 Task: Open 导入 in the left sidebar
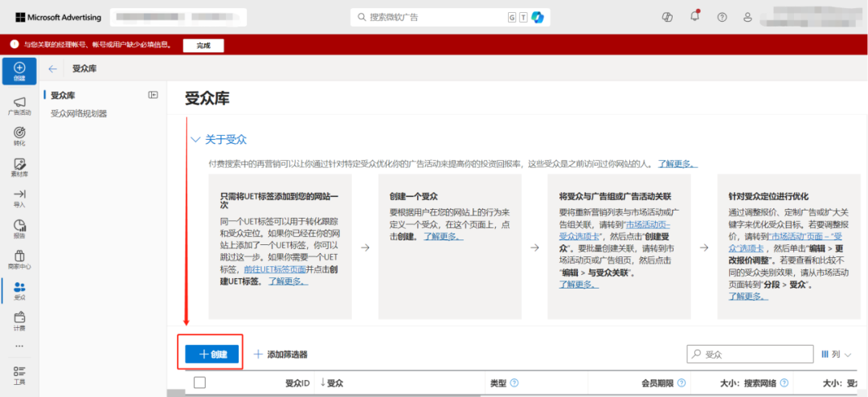(19, 198)
